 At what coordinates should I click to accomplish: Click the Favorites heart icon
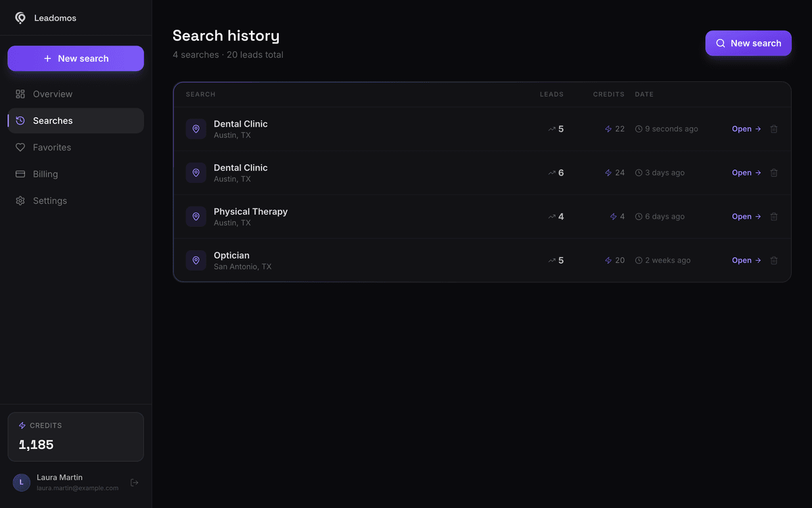pyautogui.click(x=20, y=148)
